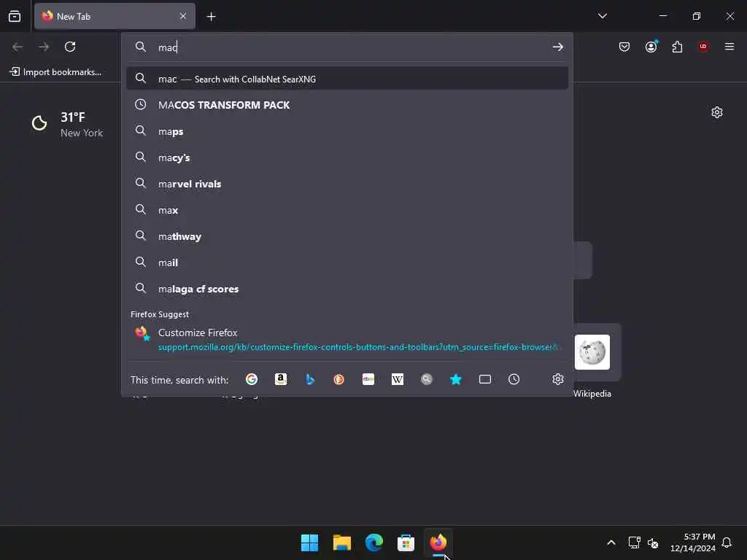Search this time with DuckDuckGo

[338, 379]
